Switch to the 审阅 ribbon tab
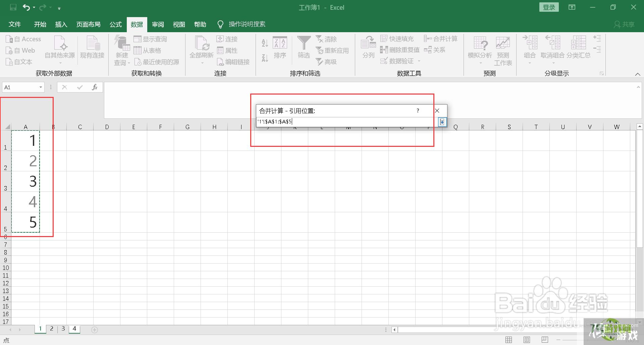644x345 pixels. pyautogui.click(x=158, y=24)
